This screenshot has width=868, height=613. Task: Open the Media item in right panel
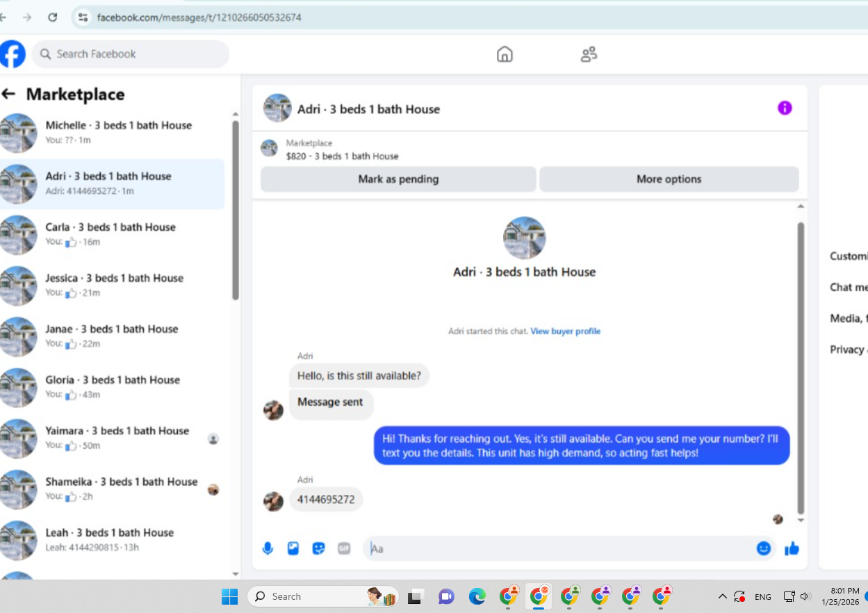point(849,318)
